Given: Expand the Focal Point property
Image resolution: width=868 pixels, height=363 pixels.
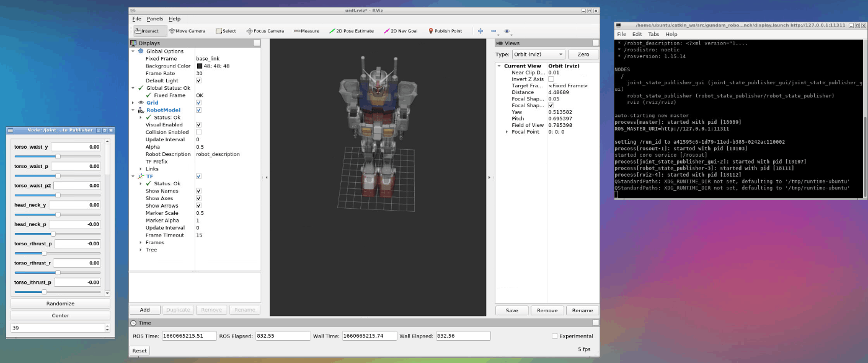Looking at the screenshot, I should [x=507, y=132].
